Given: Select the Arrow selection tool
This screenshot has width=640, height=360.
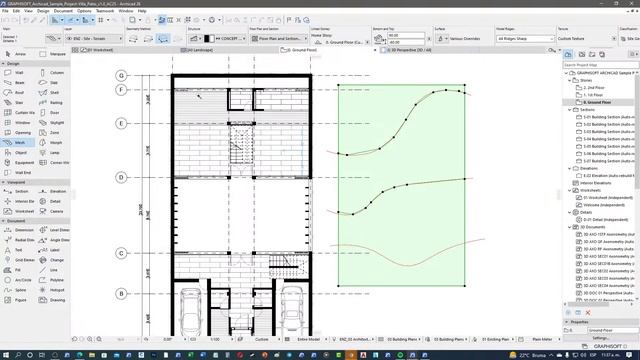Looking at the screenshot, I should point(16,54).
